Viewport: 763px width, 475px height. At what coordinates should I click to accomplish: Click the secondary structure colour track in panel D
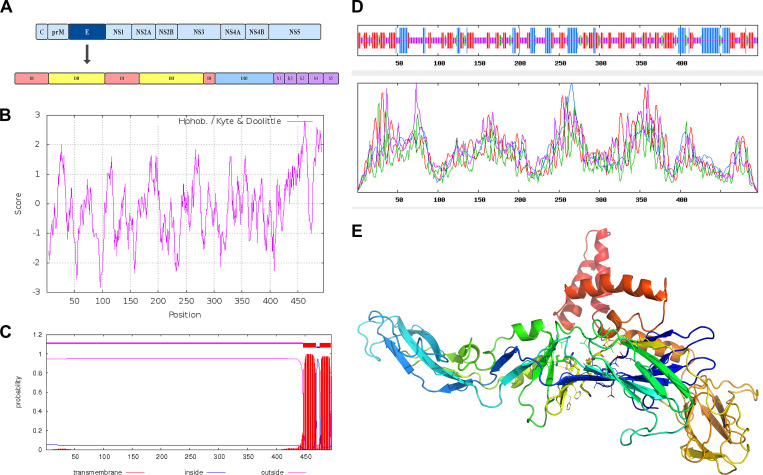(557, 40)
